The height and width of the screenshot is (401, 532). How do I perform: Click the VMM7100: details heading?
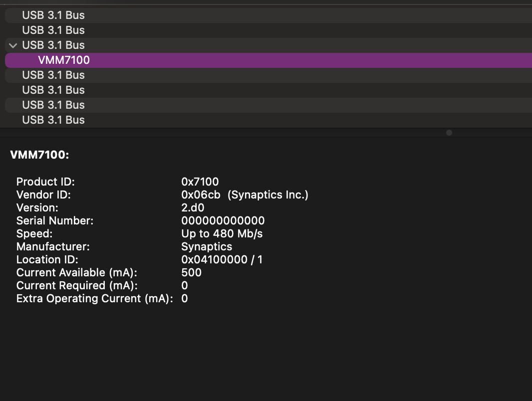[x=39, y=155]
